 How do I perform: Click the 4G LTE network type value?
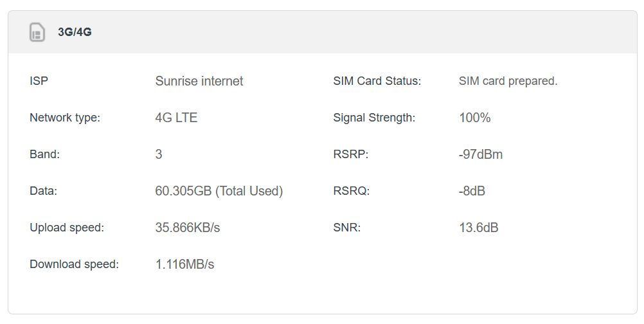pyautogui.click(x=176, y=118)
